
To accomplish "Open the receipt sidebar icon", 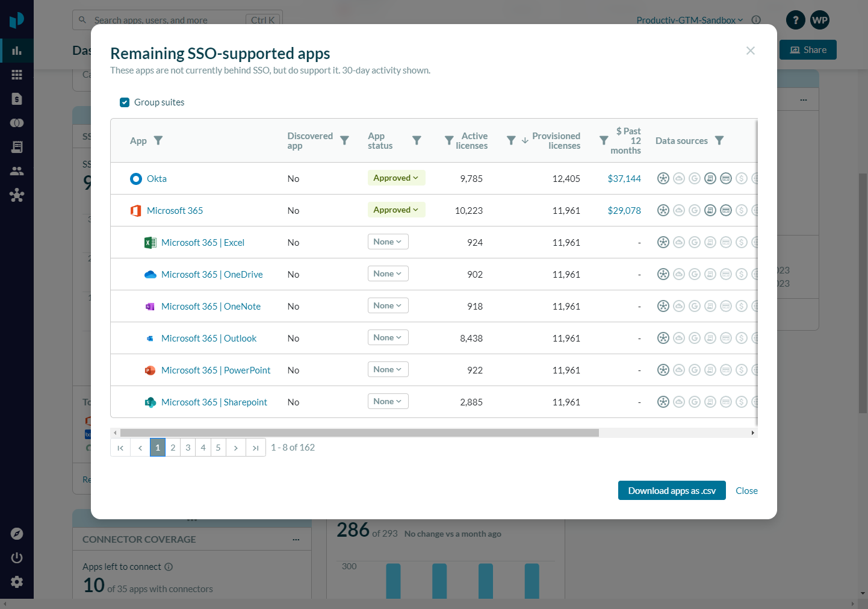I will tap(17, 147).
